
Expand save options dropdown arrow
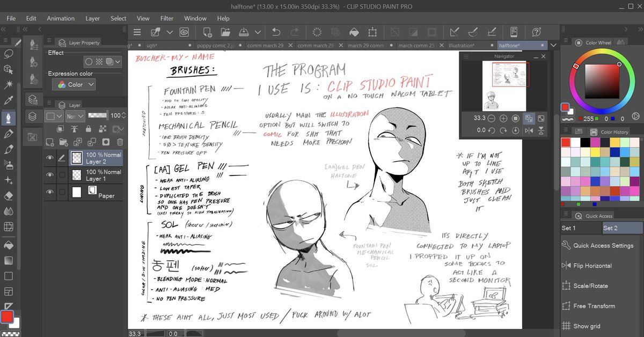[x=258, y=32]
